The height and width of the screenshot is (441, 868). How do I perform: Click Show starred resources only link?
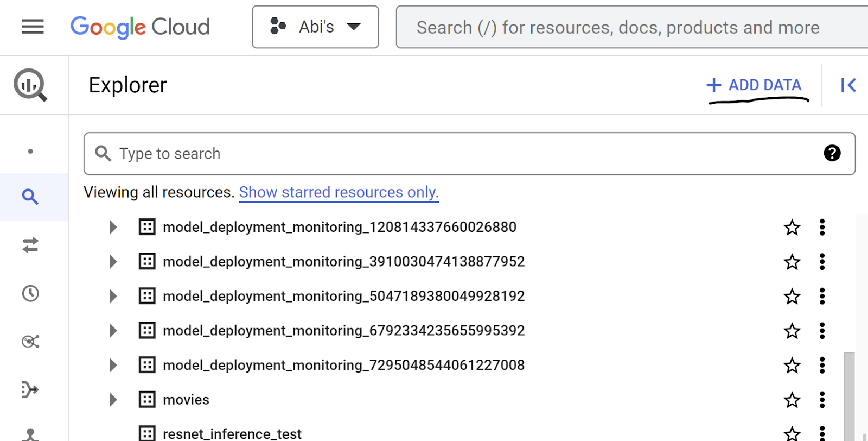pyautogui.click(x=339, y=192)
